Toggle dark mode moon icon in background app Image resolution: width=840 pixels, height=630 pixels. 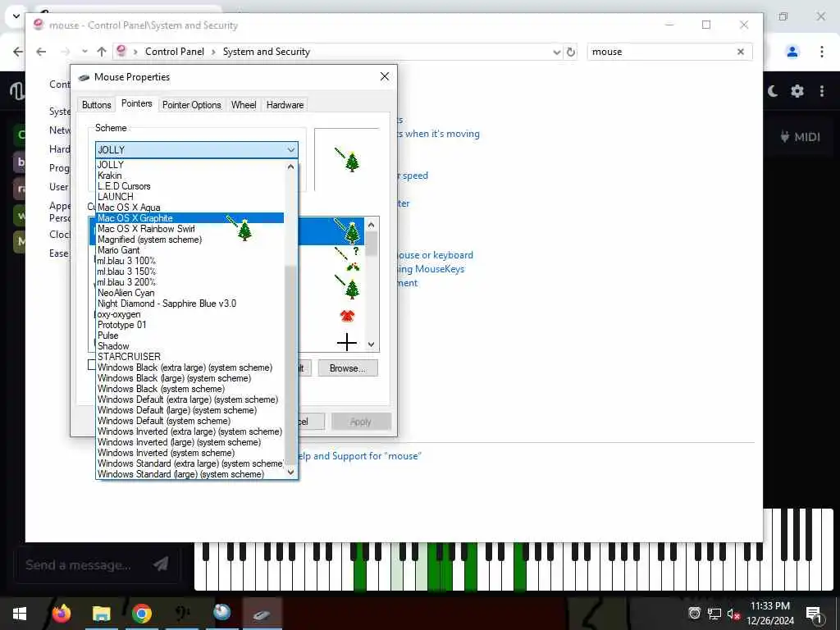(773, 91)
